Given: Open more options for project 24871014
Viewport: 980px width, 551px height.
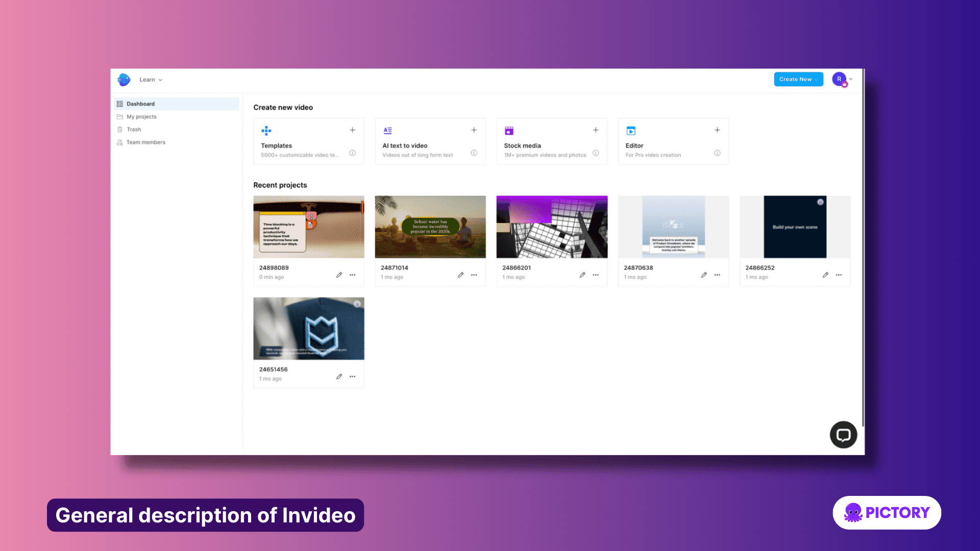Looking at the screenshot, I should click(474, 275).
